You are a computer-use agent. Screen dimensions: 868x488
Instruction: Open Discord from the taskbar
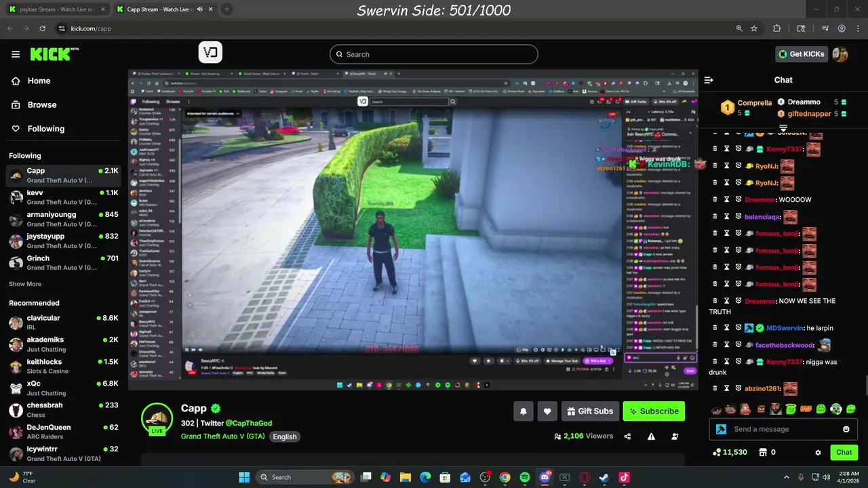click(x=545, y=477)
